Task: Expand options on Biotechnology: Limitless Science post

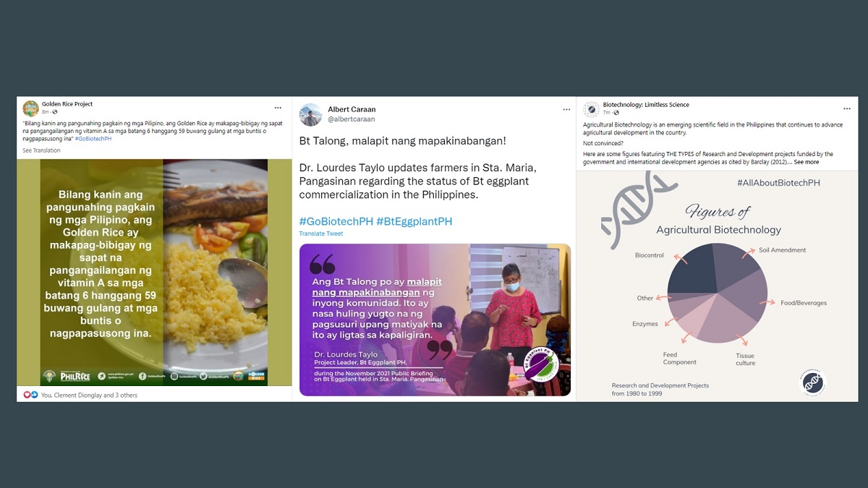Action: click(x=846, y=108)
